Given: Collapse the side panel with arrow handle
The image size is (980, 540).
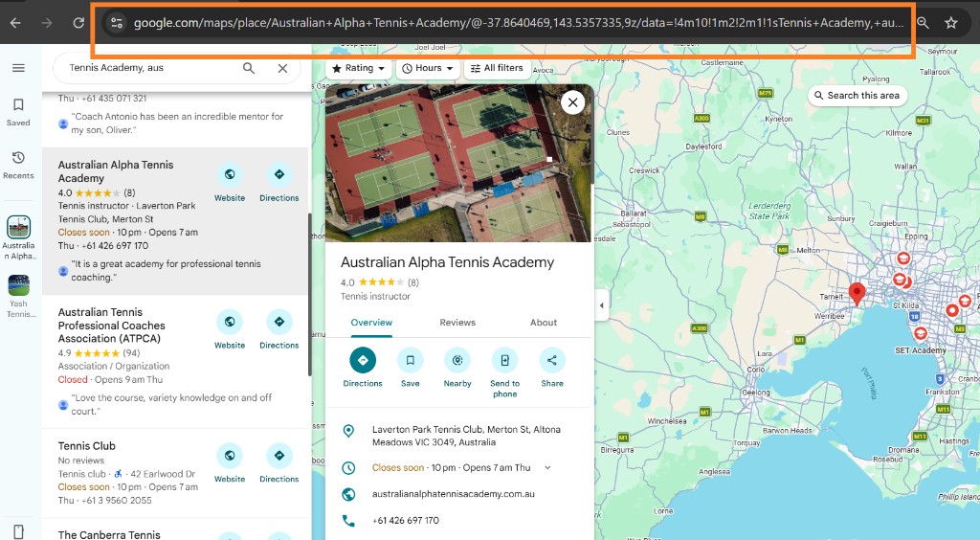Looking at the screenshot, I should click(601, 305).
